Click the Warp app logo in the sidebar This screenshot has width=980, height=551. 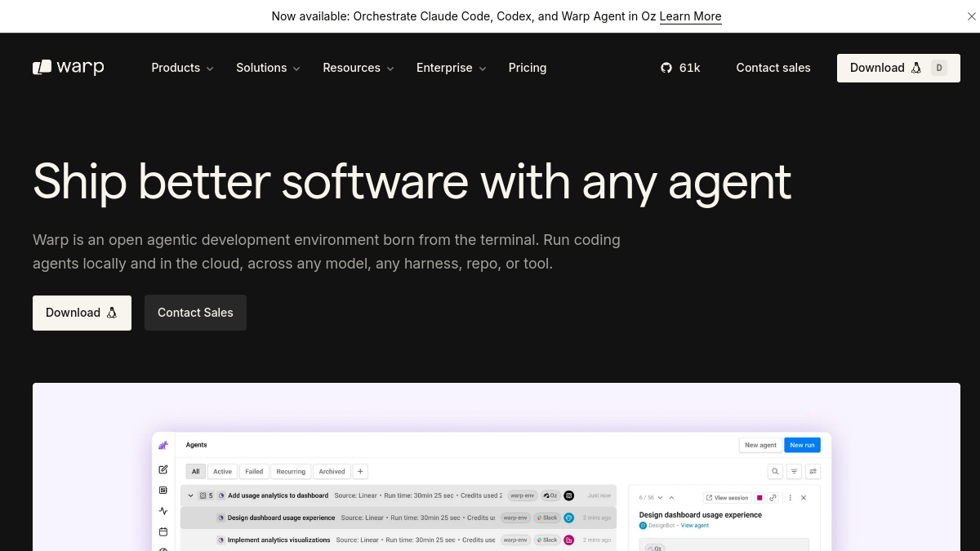pyautogui.click(x=163, y=445)
